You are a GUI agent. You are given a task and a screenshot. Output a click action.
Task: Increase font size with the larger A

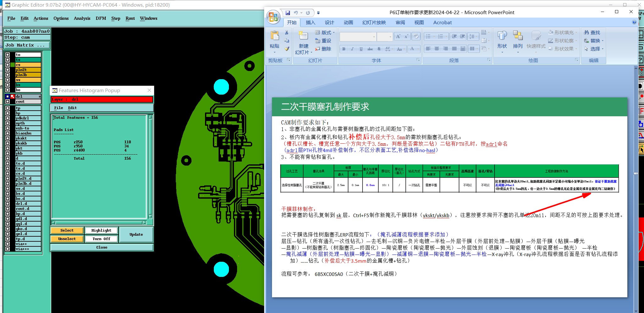pyautogui.click(x=398, y=36)
